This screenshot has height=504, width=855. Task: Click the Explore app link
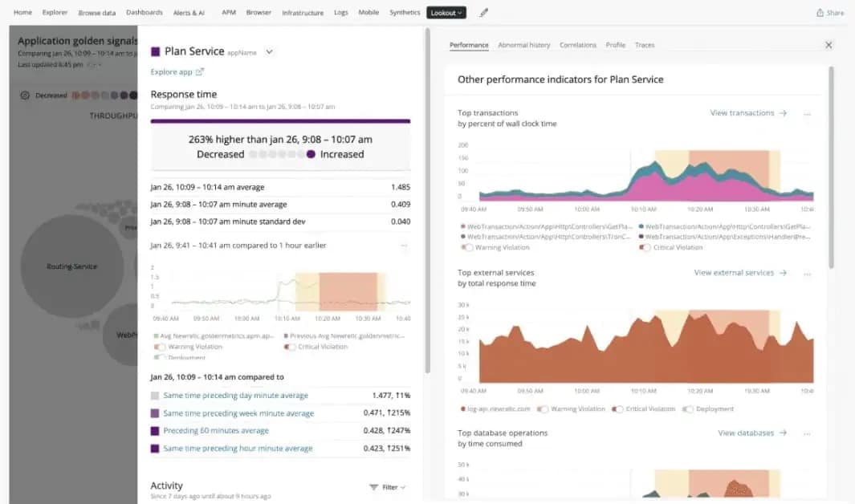(171, 72)
